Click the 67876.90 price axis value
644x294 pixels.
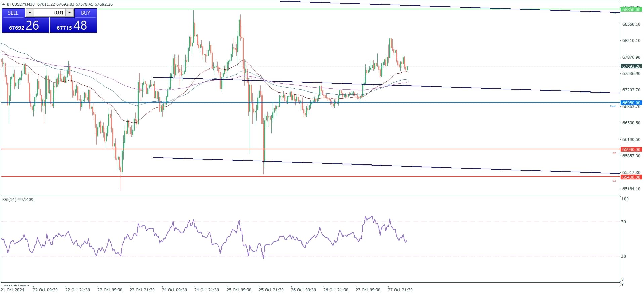pos(631,57)
